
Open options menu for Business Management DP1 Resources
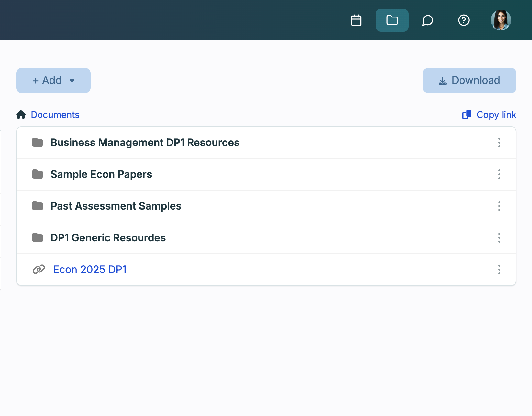(x=499, y=143)
